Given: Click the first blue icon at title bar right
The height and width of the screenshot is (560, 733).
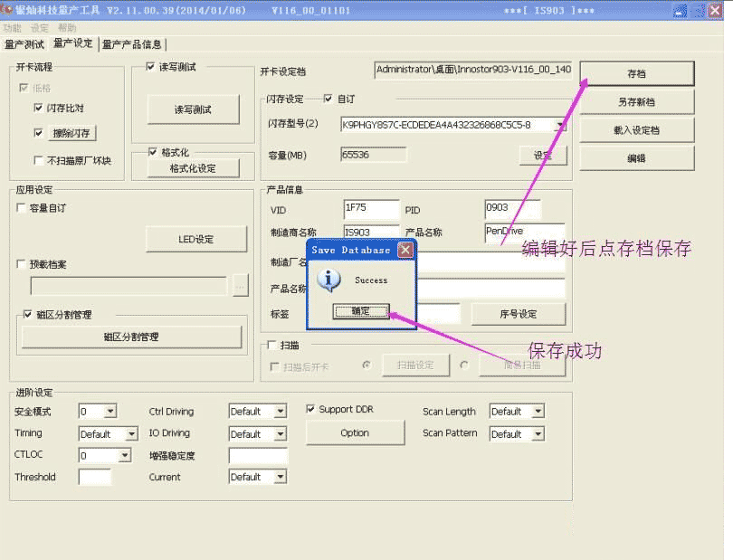Looking at the screenshot, I should 680,10.
